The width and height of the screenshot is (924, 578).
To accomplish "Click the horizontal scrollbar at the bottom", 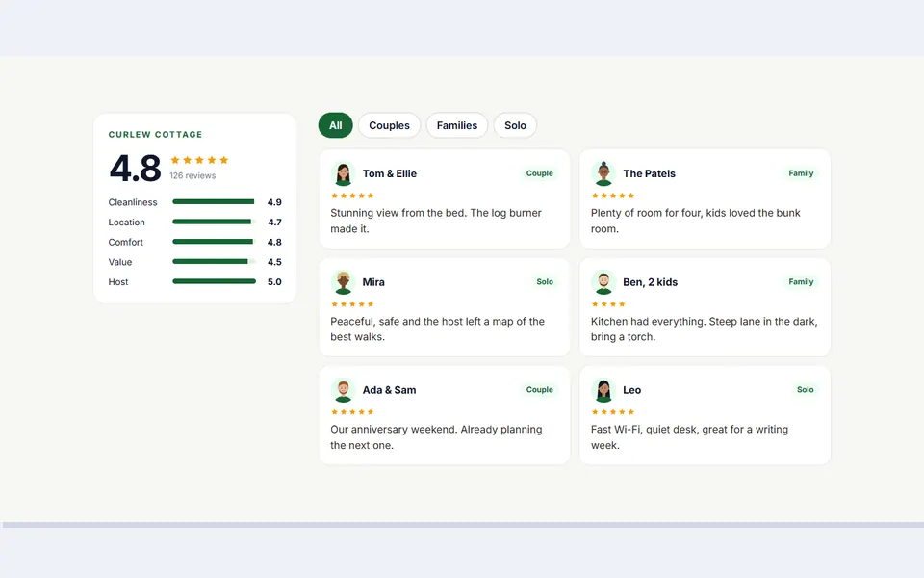I will [463, 525].
